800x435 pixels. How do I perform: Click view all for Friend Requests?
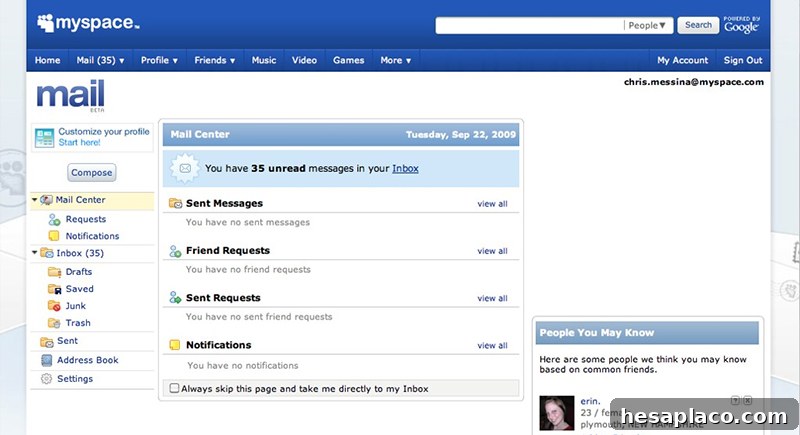492,251
